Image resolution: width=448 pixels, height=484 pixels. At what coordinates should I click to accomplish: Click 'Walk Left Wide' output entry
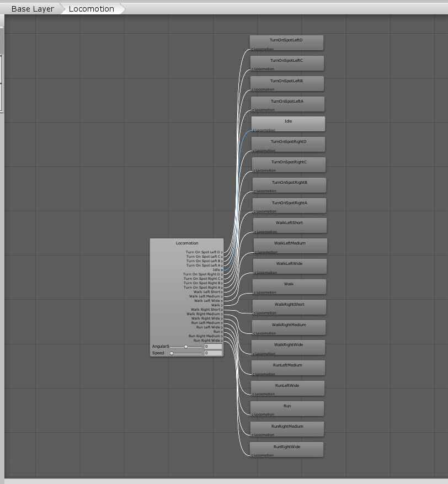[208, 301]
